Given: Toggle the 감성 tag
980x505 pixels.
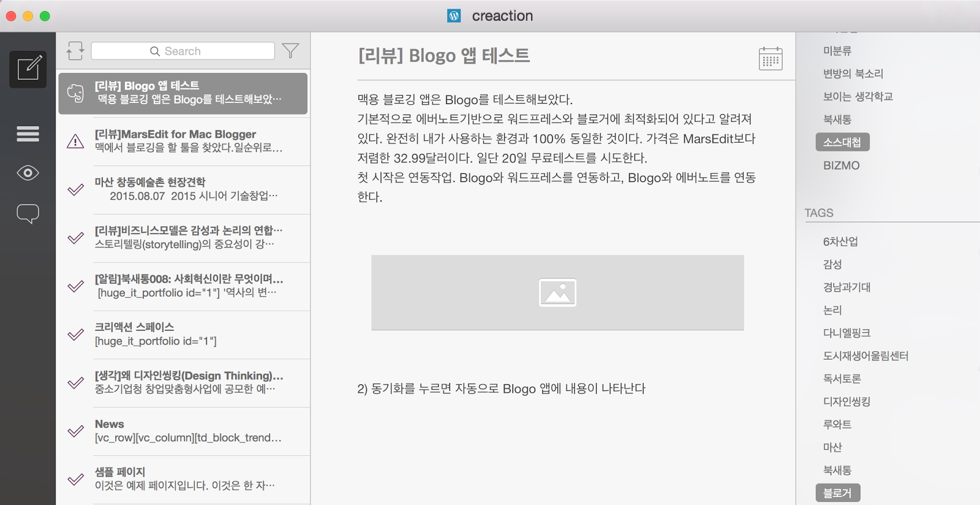Looking at the screenshot, I should coord(832,264).
